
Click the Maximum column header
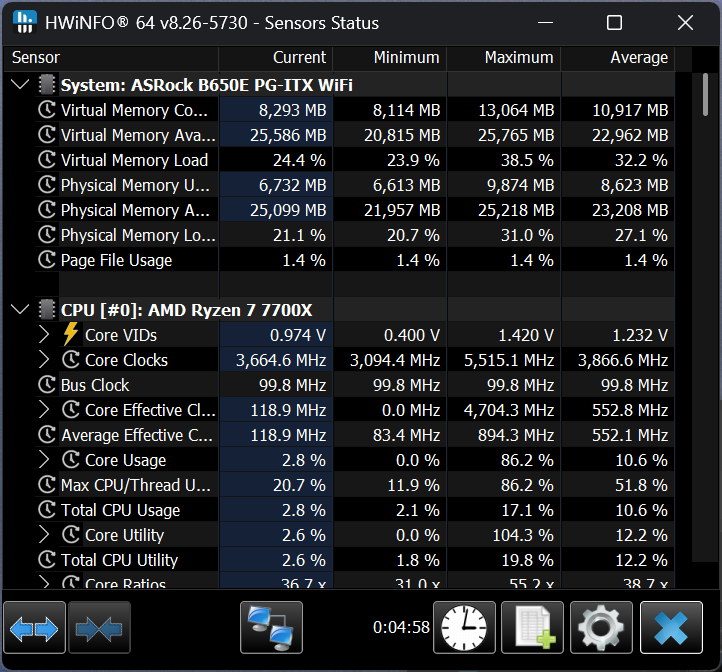tap(504, 58)
